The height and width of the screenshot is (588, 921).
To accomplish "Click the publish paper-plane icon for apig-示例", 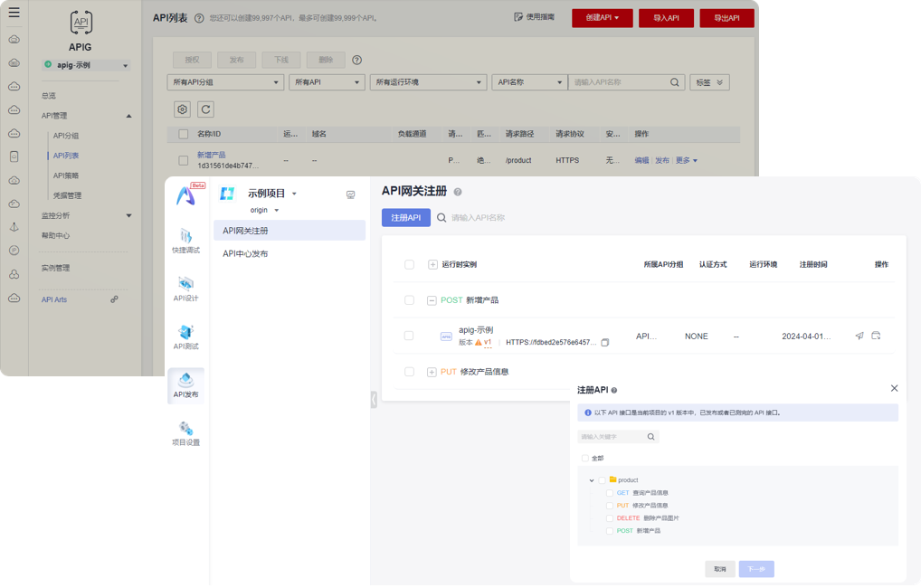I will [x=859, y=336].
